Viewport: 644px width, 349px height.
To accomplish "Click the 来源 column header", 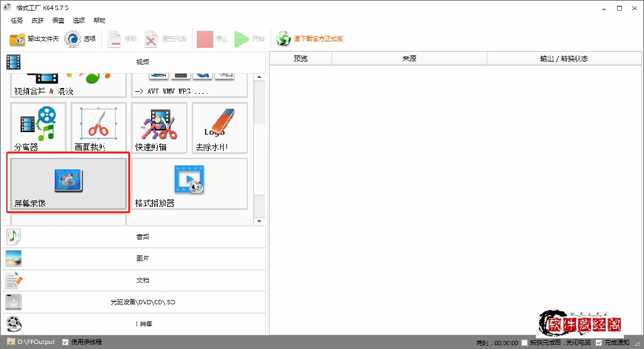I will click(409, 58).
